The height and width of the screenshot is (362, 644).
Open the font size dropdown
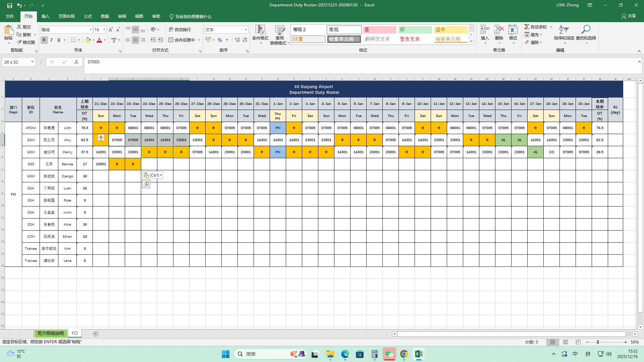(104, 30)
